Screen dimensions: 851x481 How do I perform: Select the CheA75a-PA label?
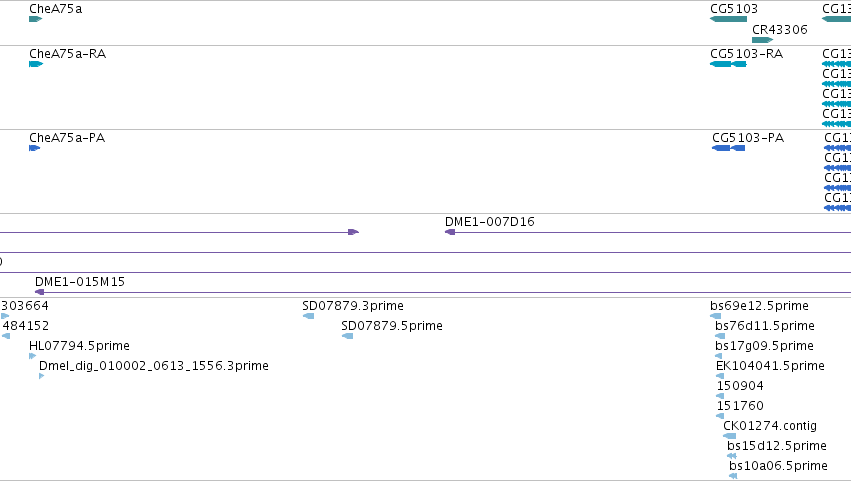coord(67,138)
